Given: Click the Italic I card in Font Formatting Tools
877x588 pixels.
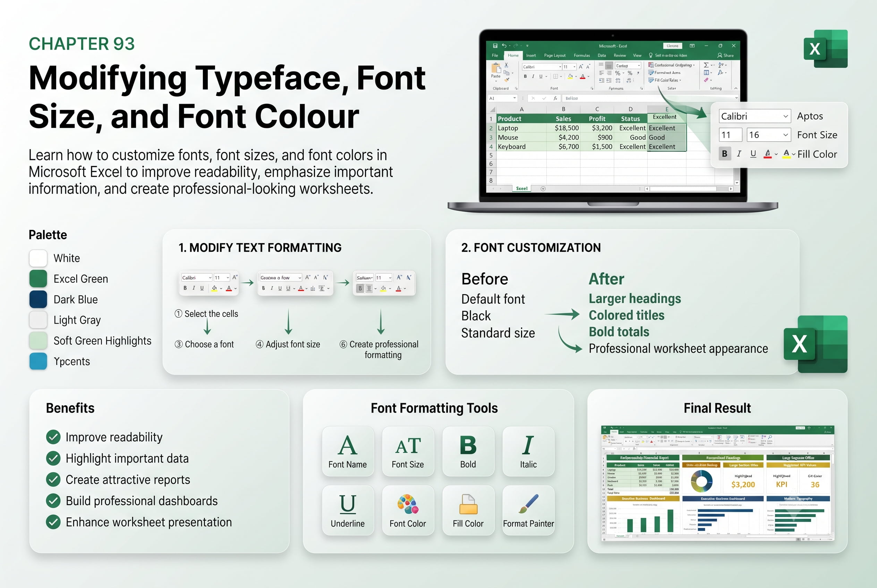Looking at the screenshot, I should (x=528, y=451).
